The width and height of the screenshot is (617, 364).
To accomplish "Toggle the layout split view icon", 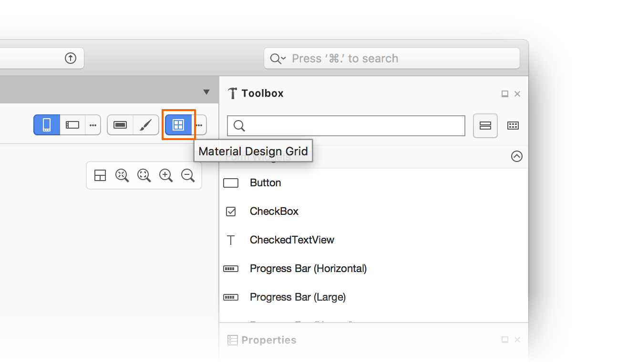I will tap(100, 175).
